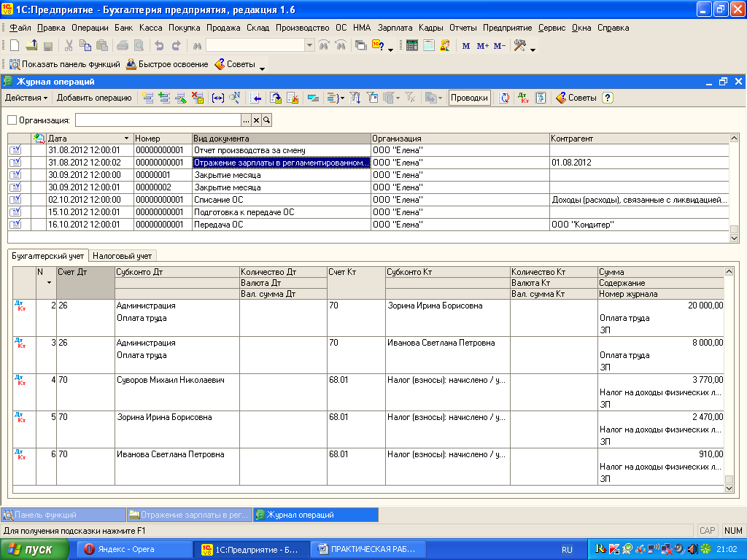Click the postings table scrollbar up arrow
This screenshot has height=560, width=747.
pyautogui.click(x=729, y=272)
